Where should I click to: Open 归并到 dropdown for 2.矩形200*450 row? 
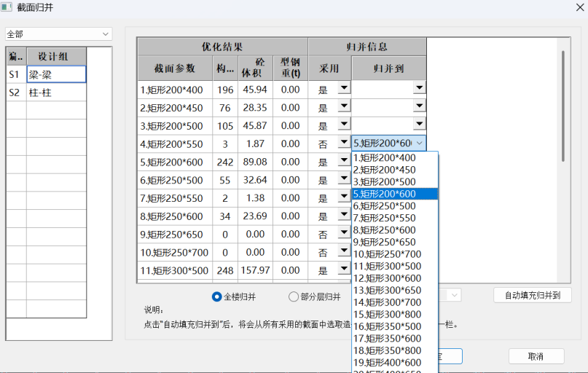click(418, 107)
